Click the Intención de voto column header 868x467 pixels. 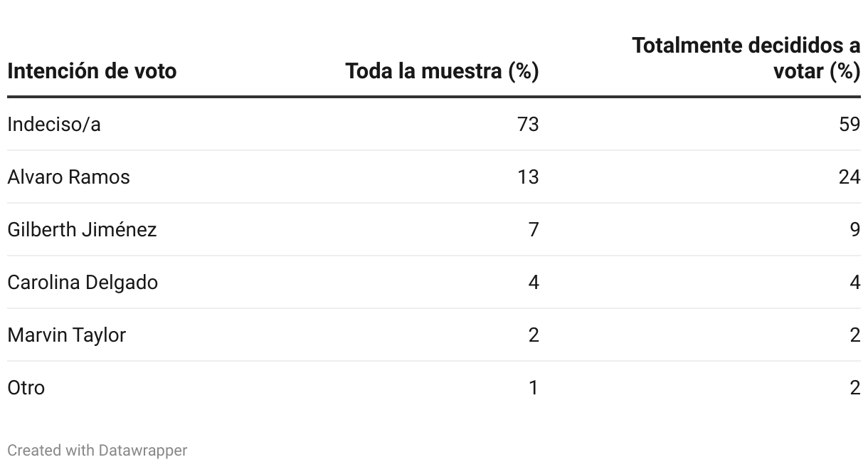coord(92,71)
